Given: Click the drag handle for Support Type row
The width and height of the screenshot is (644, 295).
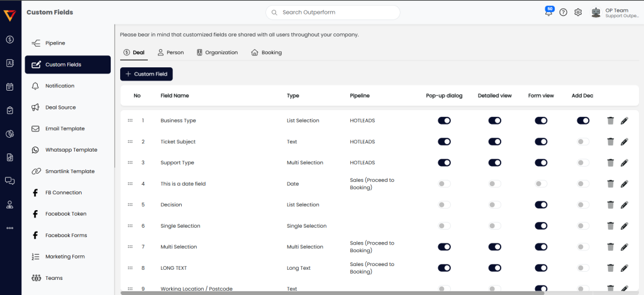Looking at the screenshot, I should [130, 162].
